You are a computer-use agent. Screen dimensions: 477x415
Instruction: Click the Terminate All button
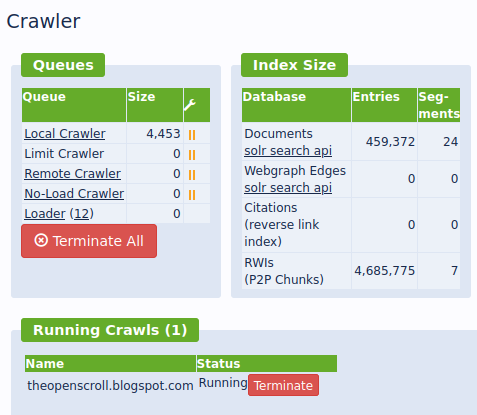click(89, 241)
